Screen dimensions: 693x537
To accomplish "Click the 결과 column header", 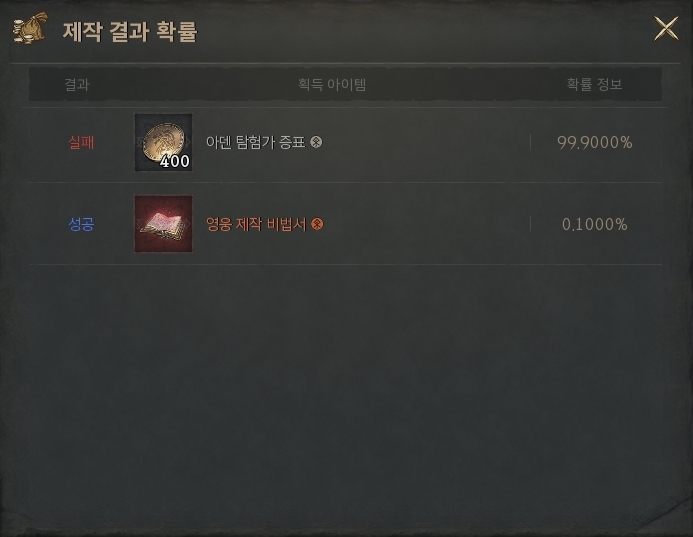I will [x=77, y=84].
